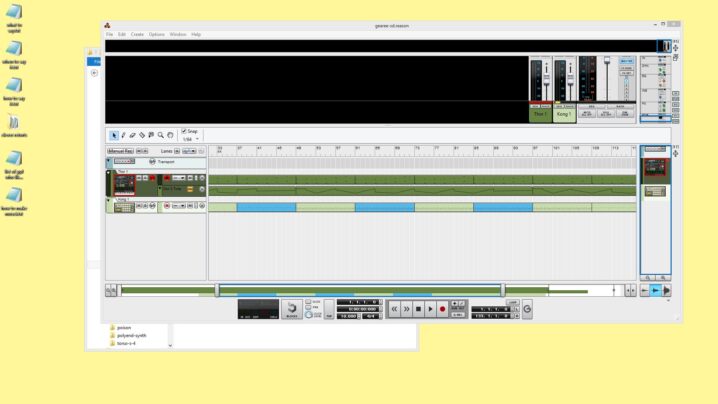Open the Options menu
This screenshot has width=718, height=404.
(157, 34)
